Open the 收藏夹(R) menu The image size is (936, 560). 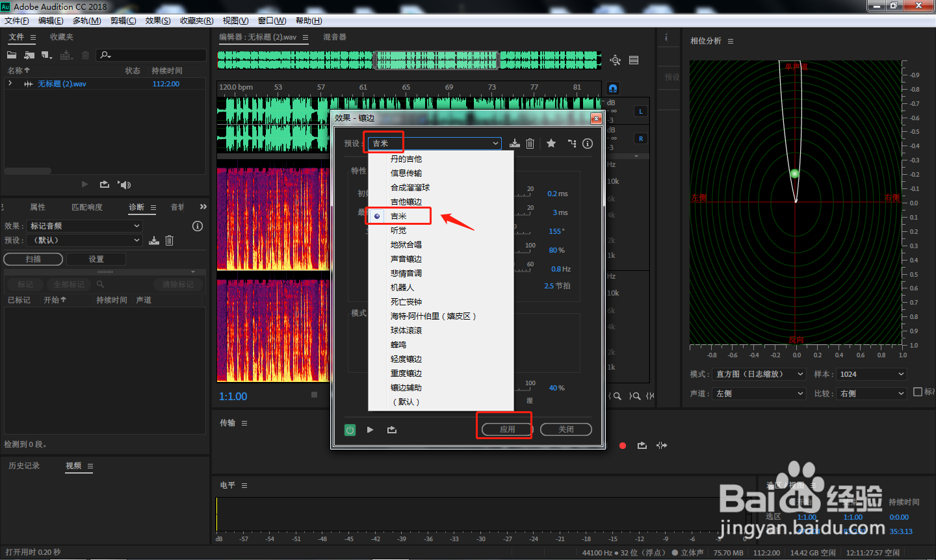coord(196,21)
